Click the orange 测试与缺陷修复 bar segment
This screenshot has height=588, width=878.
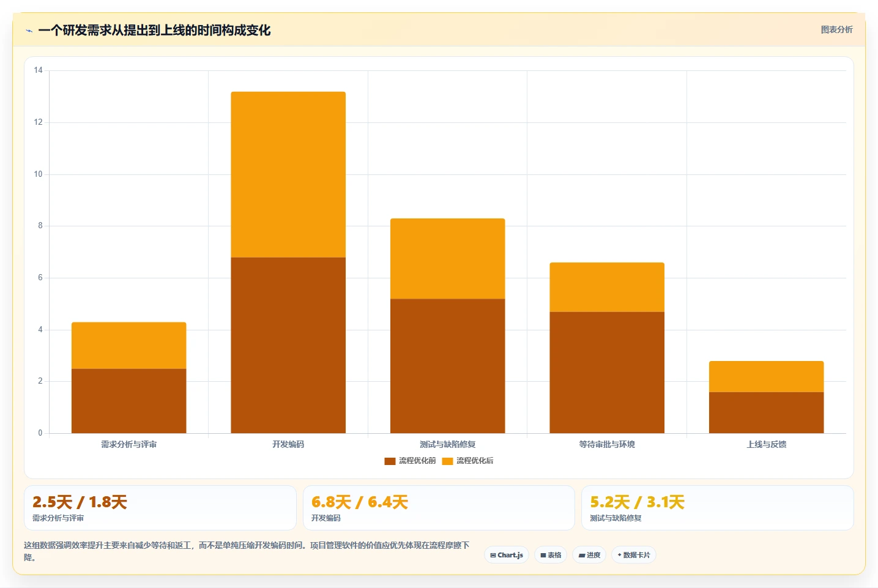pos(448,259)
